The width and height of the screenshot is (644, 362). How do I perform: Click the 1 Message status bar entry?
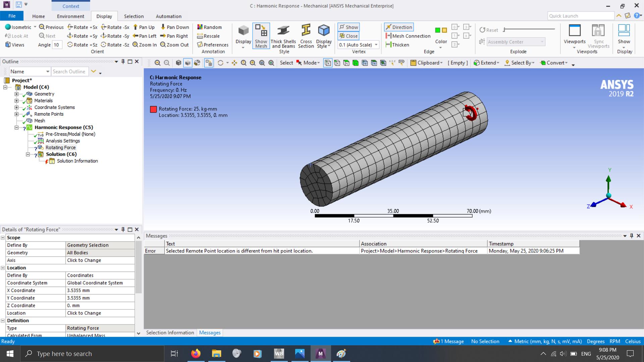click(x=448, y=341)
